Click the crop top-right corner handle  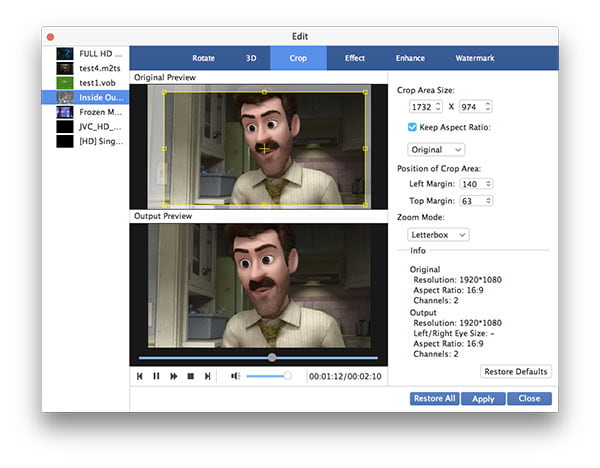pos(365,92)
